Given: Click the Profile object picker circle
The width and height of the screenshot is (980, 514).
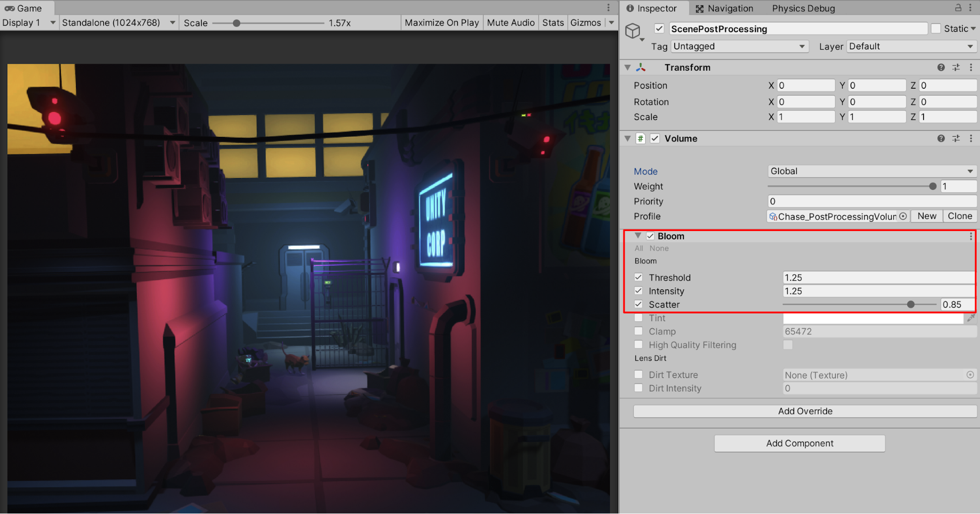Looking at the screenshot, I should (903, 216).
